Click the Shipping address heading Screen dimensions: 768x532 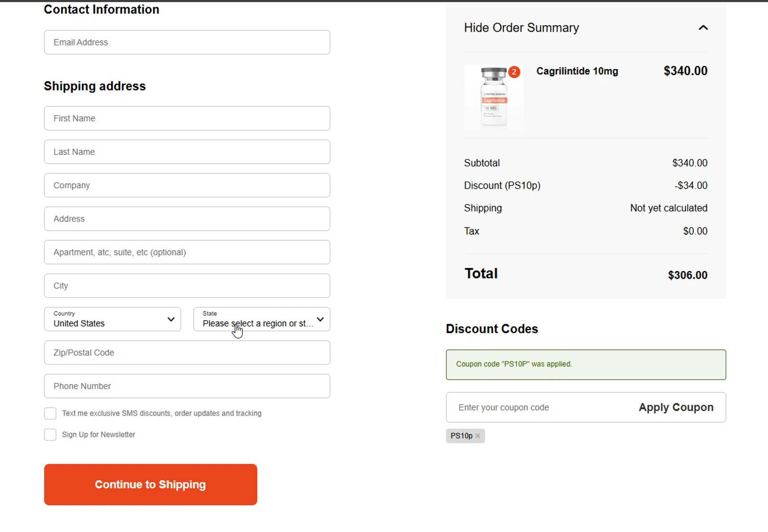[95, 86]
